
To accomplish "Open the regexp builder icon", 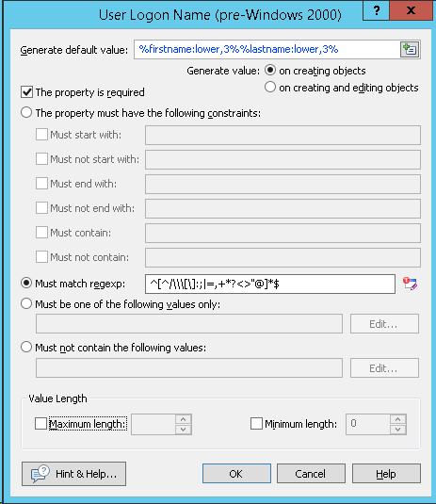I will click(x=410, y=284).
